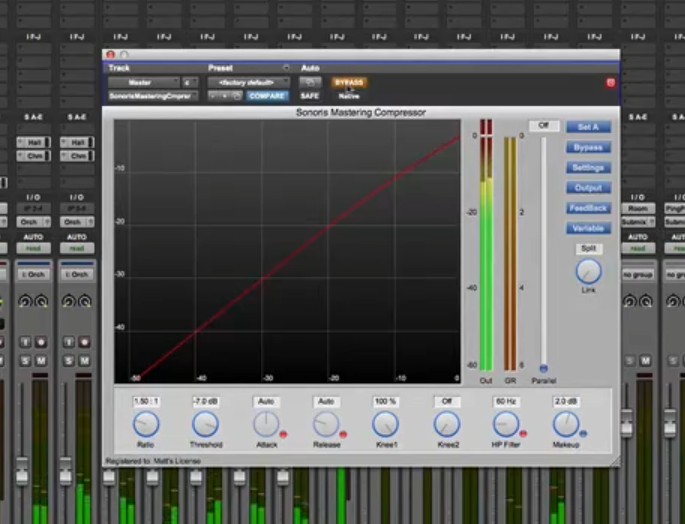Toggle the blue Bypass button in compressor panel
Screen dimensions: 685x524
pos(588,147)
